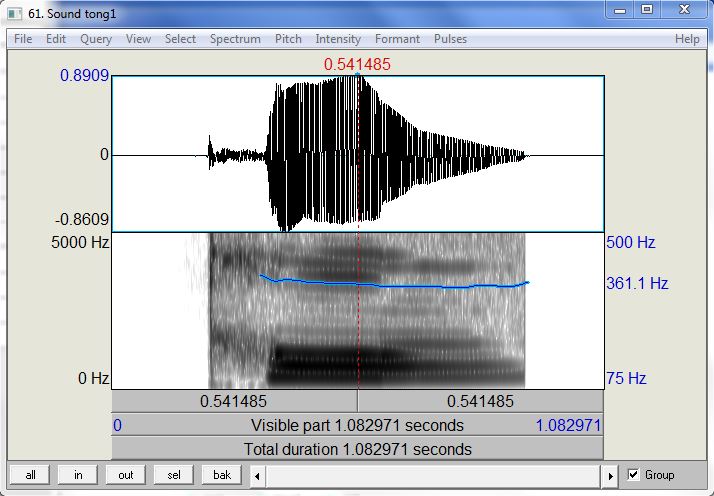Click the 'bak' zoom button
714x496 pixels.
tap(222, 475)
